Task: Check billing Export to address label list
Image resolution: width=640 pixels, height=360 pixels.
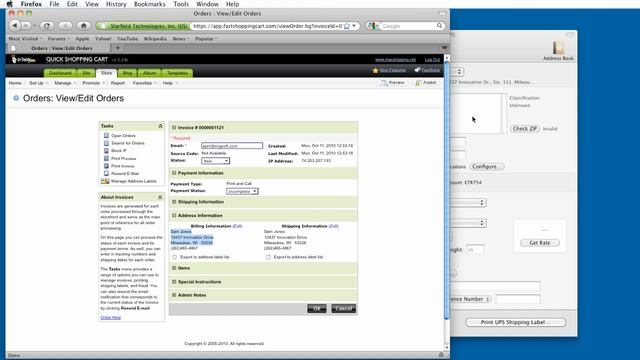Action: [x=175, y=257]
